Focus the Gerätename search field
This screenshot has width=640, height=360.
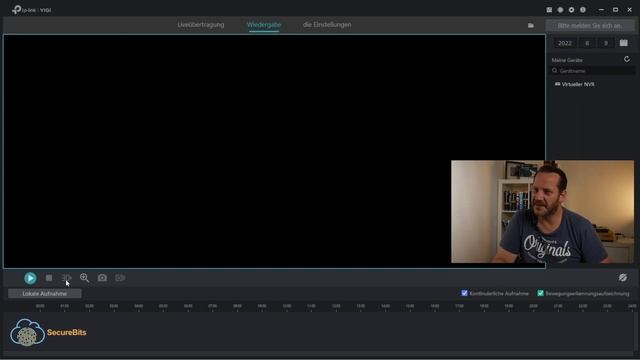coord(593,71)
